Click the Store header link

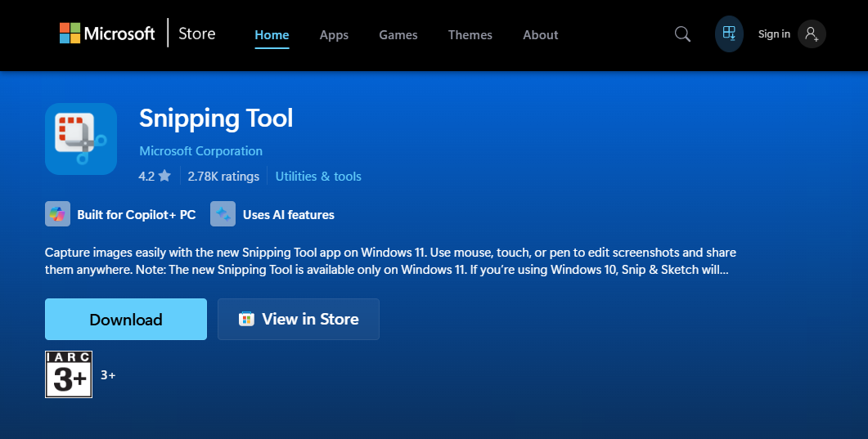[x=196, y=34]
